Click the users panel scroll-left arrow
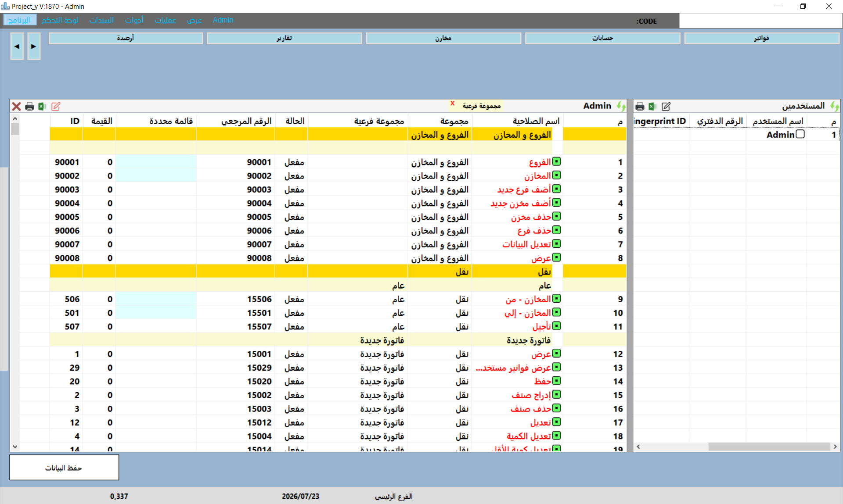The width and height of the screenshot is (843, 504). pyautogui.click(x=638, y=447)
